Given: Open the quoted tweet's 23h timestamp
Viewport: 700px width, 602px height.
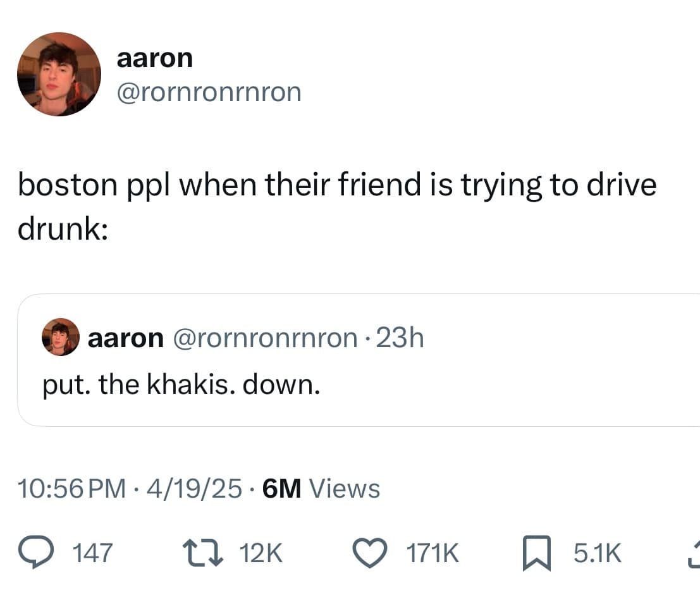Looking at the screenshot, I should point(400,338).
